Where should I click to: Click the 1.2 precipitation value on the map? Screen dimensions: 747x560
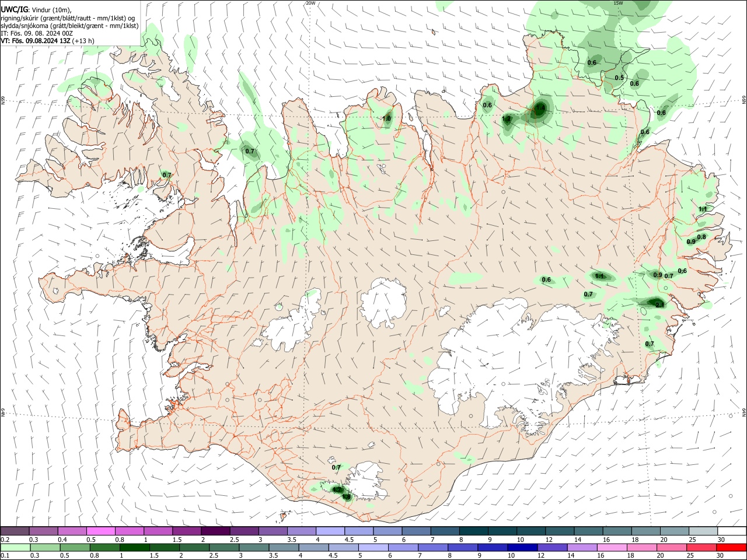[x=507, y=119]
